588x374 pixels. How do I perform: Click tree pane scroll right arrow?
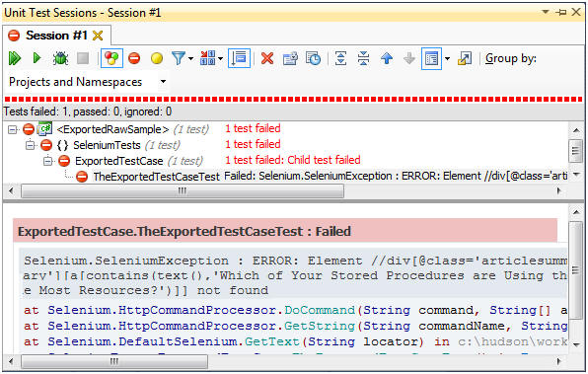point(558,190)
